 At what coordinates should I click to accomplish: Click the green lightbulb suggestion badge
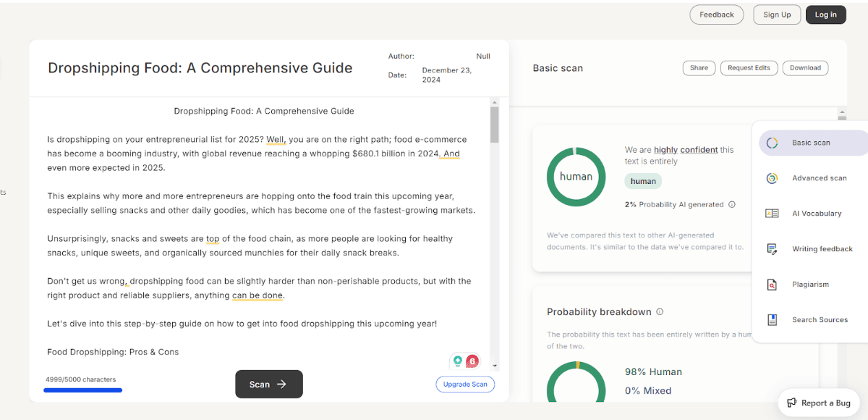click(x=457, y=361)
